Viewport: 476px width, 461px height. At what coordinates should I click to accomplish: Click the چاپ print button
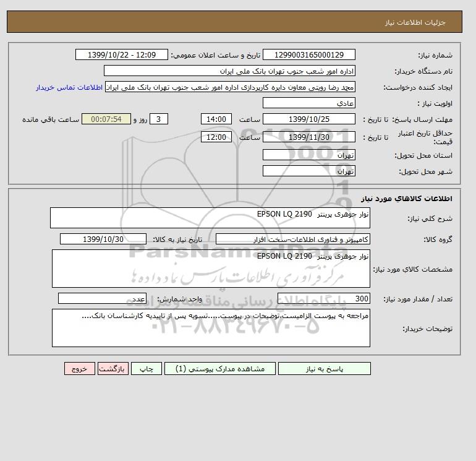tap(147, 369)
